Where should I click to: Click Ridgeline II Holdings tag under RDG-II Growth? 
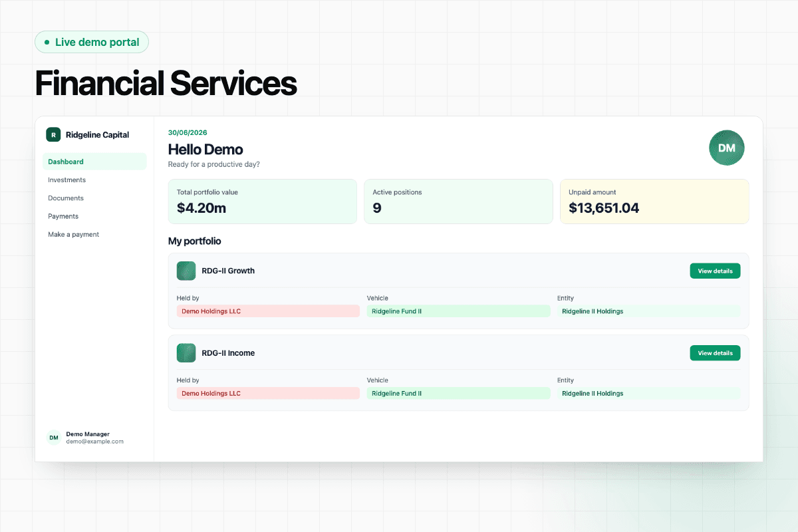(648, 311)
